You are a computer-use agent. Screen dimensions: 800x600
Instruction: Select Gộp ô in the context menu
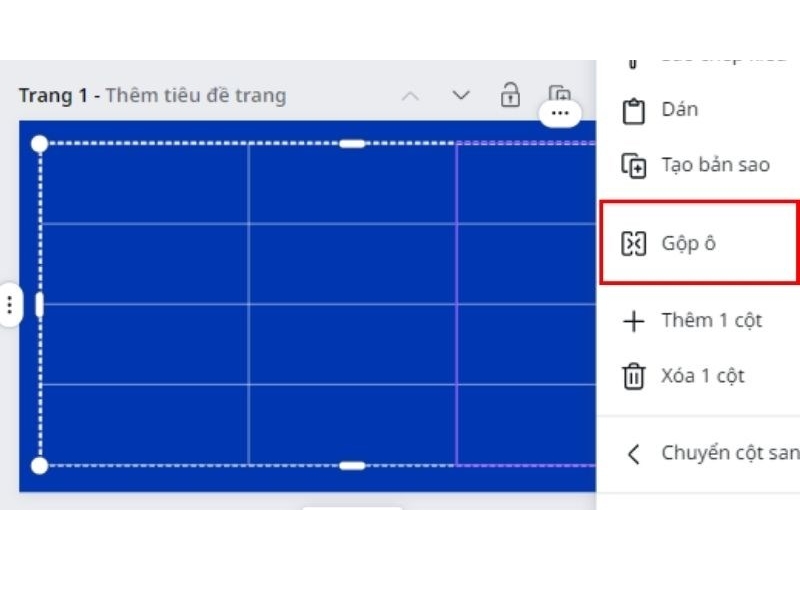pyautogui.click(x=690, y=240)
